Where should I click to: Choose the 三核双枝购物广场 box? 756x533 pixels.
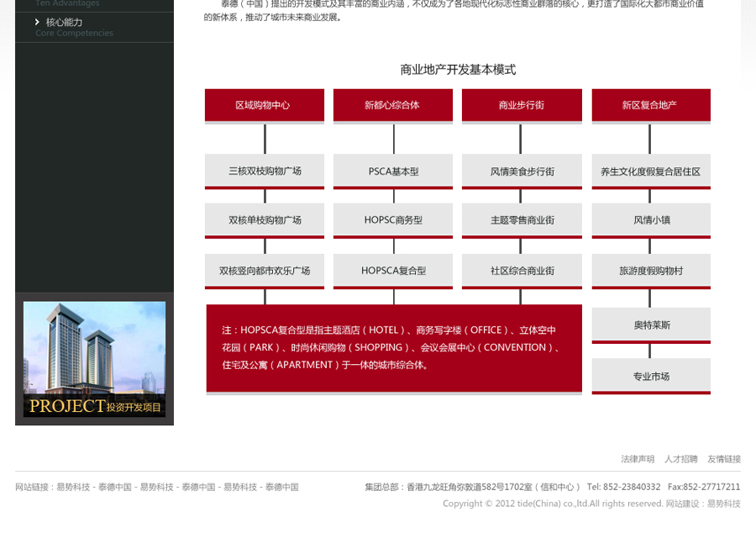pyautogui.click(x=265, y=171)
